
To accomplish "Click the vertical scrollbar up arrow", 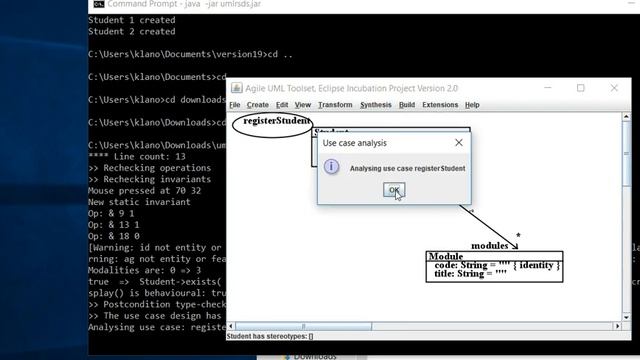I will point(626,117).
